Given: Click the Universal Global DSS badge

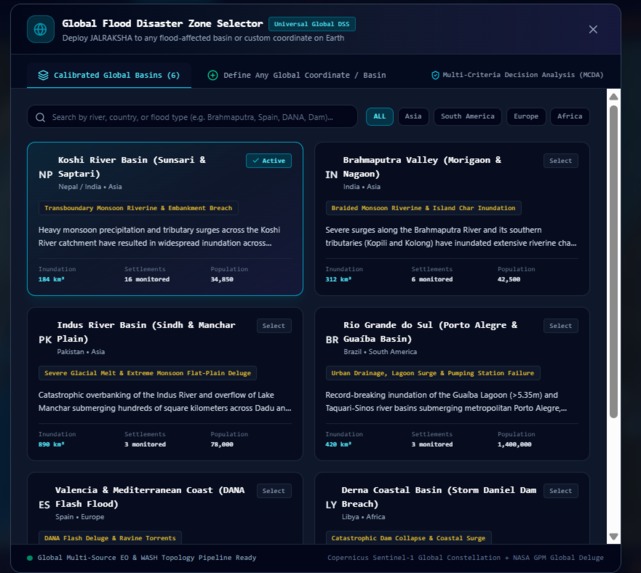Looking at the screenshot, I should point(312,24).
